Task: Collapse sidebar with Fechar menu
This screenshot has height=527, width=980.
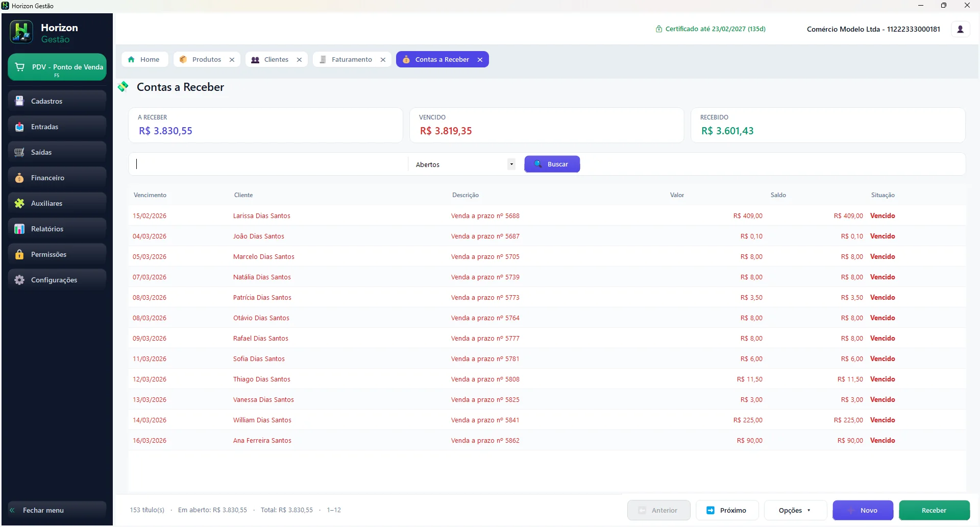Action: tap(57, 510)
